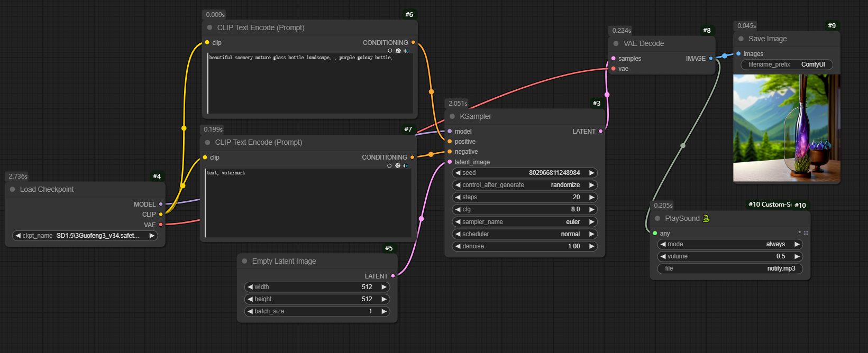The image size is (868, 353).
Task: Click the grid dots icon on PlaySound node
Action: pos(806,233)
